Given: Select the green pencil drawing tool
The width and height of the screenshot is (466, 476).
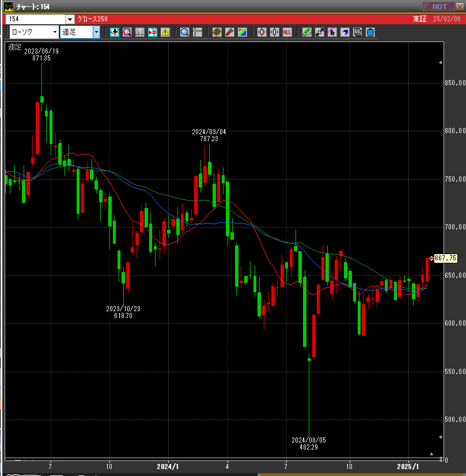Looking at the screenshot, I should click(306, 32).
